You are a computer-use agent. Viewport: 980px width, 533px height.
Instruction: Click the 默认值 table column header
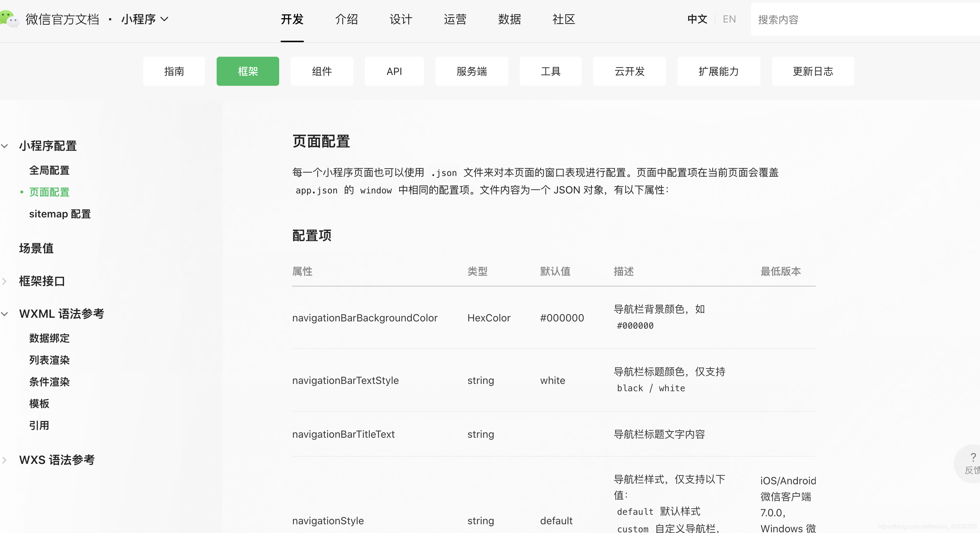click(x=555, y=271)
